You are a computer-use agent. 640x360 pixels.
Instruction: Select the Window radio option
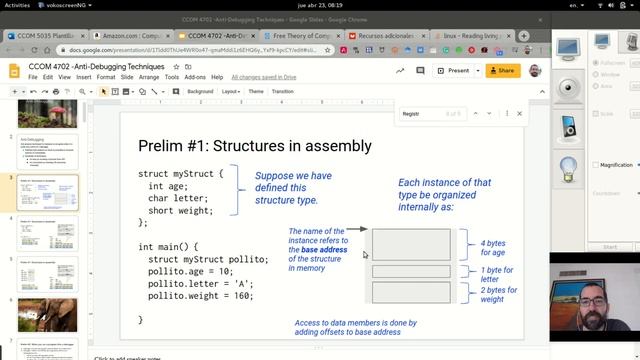[x=596, y=74]
